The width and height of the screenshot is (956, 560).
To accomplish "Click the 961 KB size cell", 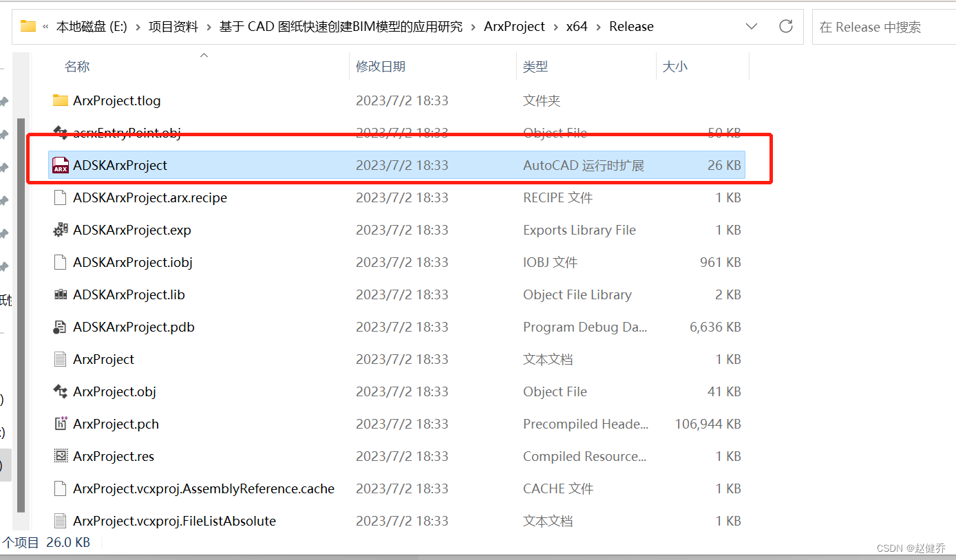I will pyautogui.click(x=720, y=262).
